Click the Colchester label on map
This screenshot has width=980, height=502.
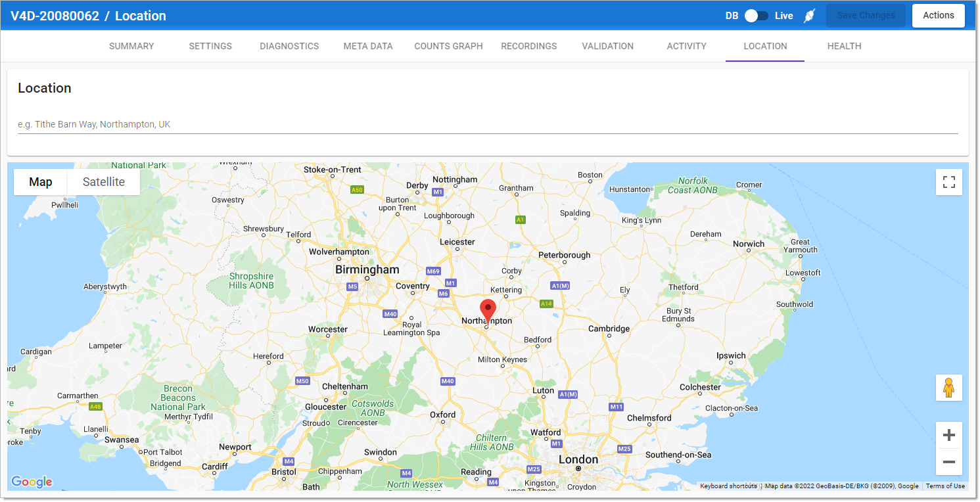[700, 387]
